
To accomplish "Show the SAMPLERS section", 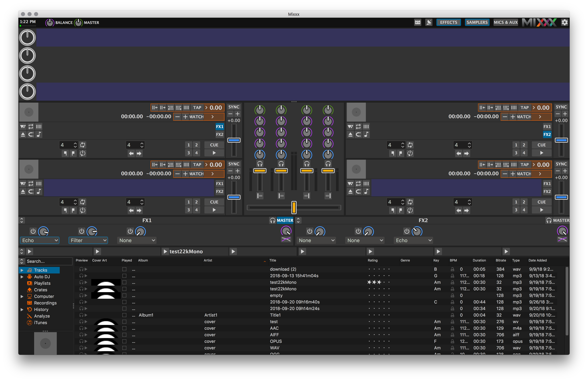I will (x=477, y=22).
